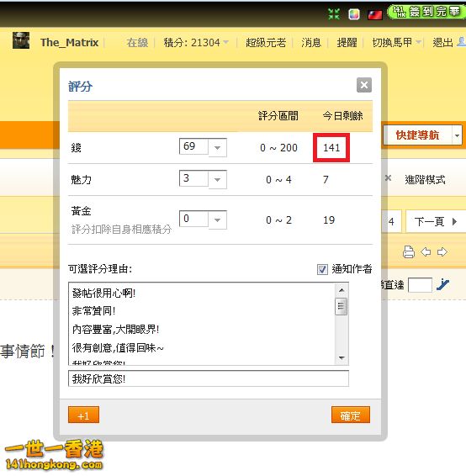Screen dimensions: 466x476
Task: Click the red flag icon
Action: click(374, 14)
